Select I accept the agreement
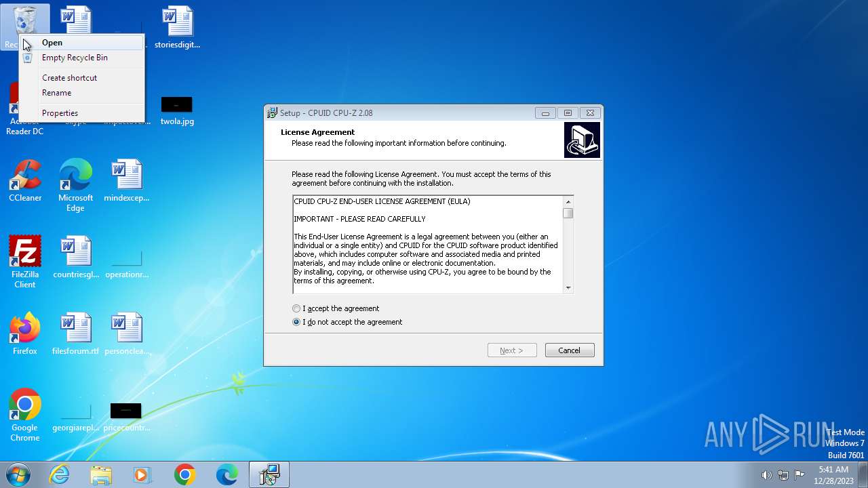This screenshot has height=488, width=868. (336, 308)
